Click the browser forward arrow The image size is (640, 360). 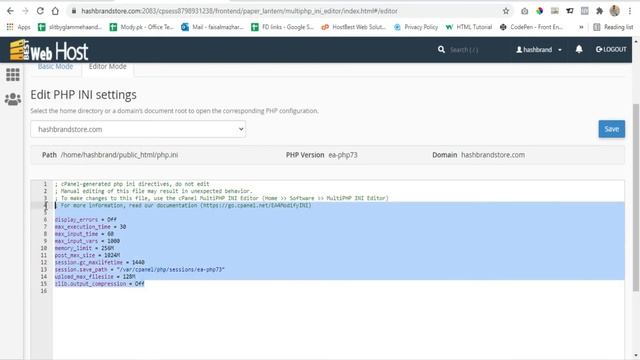tap(25, 11)
